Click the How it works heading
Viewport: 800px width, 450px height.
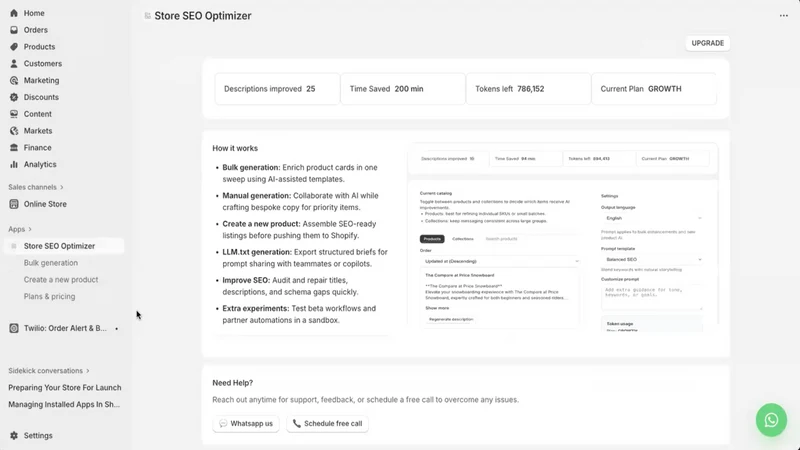point(235,148)
